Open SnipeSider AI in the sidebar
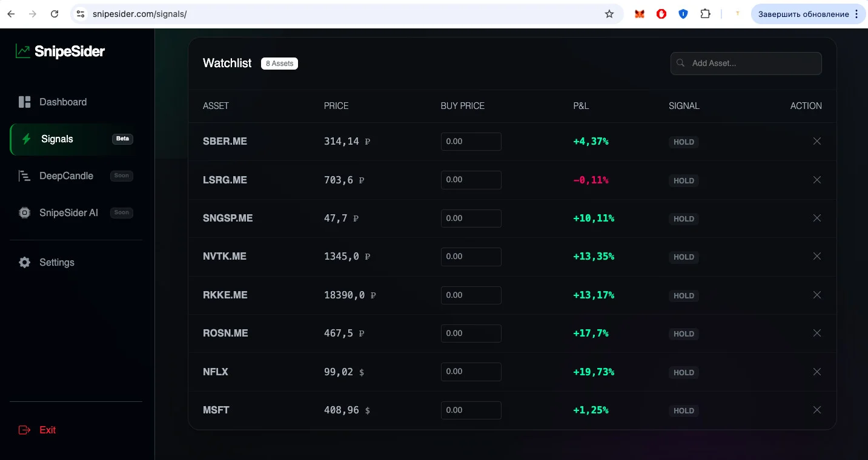The height and width of the screenshot is (460, 868). click(x=76, y=212)
